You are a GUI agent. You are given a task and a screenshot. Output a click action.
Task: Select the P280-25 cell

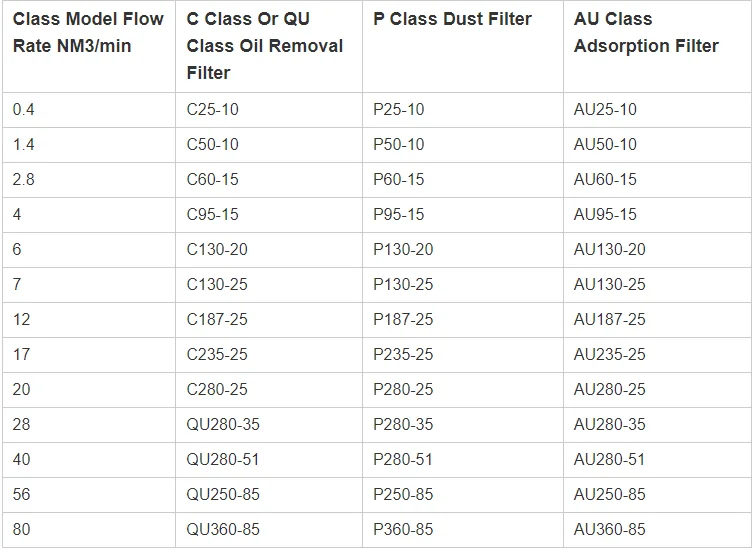point(463,390)
